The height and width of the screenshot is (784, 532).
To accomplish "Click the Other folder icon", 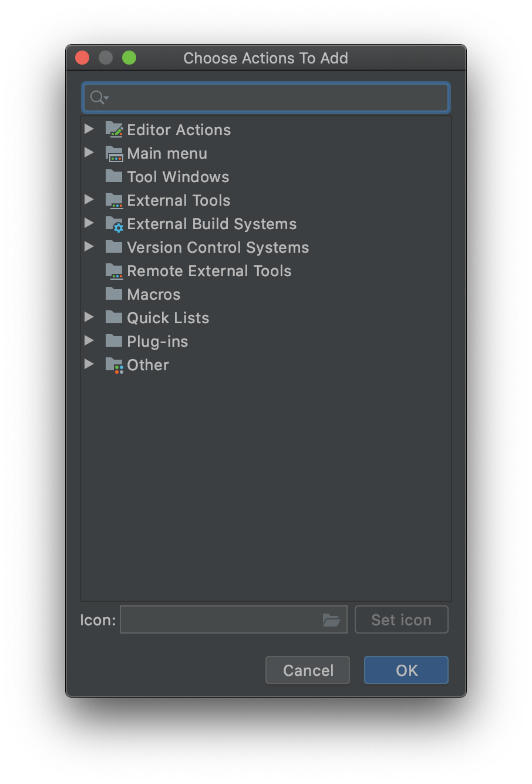I will point(114,365).
